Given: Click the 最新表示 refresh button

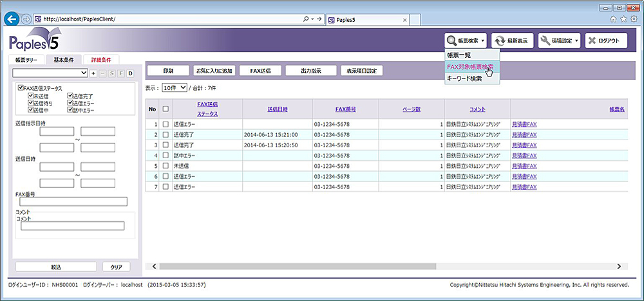Looking at the screenshot, I should pos(512,41).
